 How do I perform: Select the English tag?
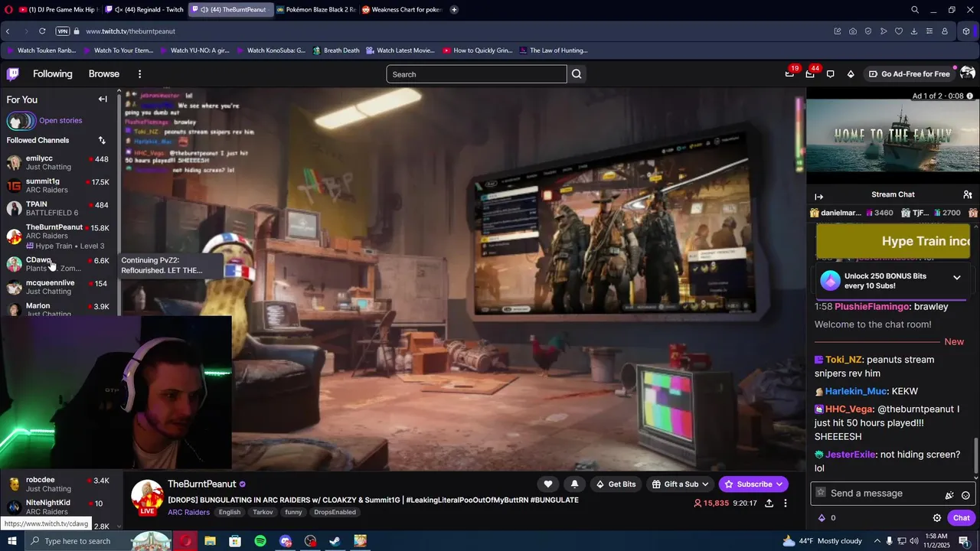(230, 512)
